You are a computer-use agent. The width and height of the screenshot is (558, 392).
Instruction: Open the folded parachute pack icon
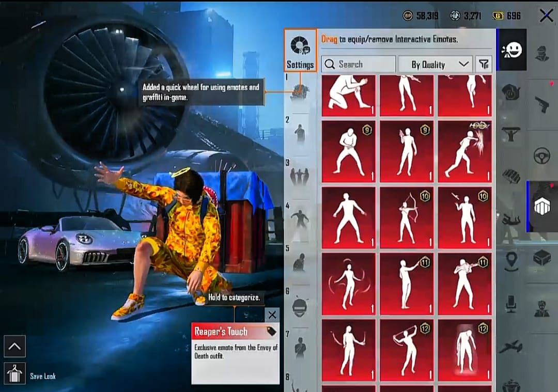[512, 177]
